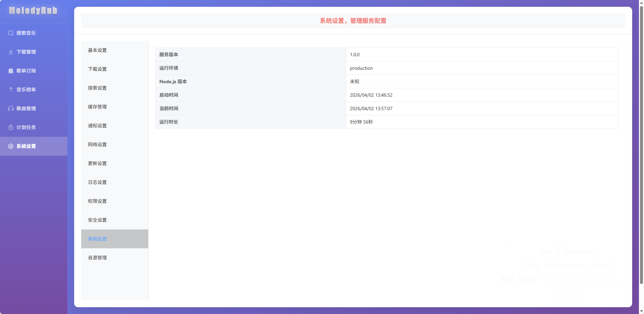Screen dimensions: 644x314
Task: Click the music charts up-arrow icon
Action: pyautogui.click(x=11, y=90)
